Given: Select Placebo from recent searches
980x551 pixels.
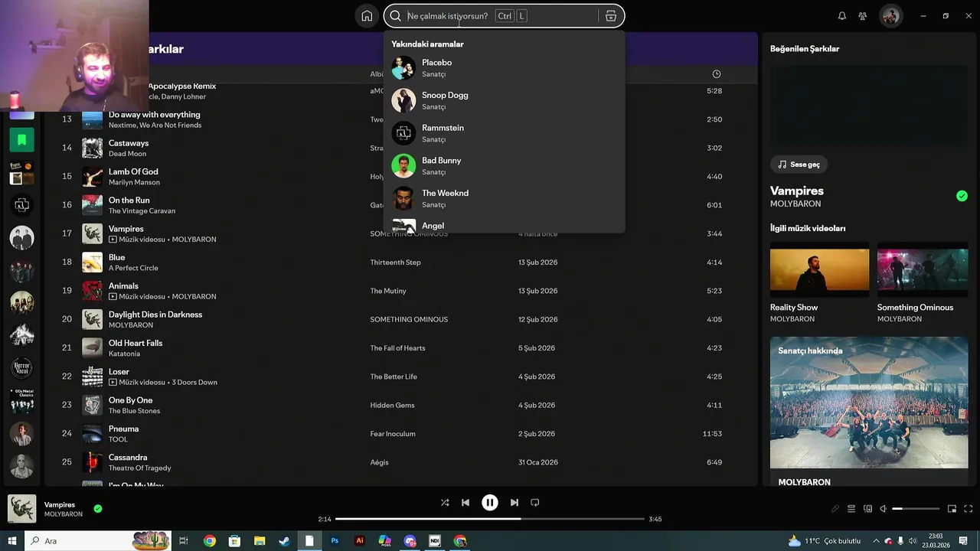Looking at the screenshot, I should pyautogui.click(x=504, y=68).
